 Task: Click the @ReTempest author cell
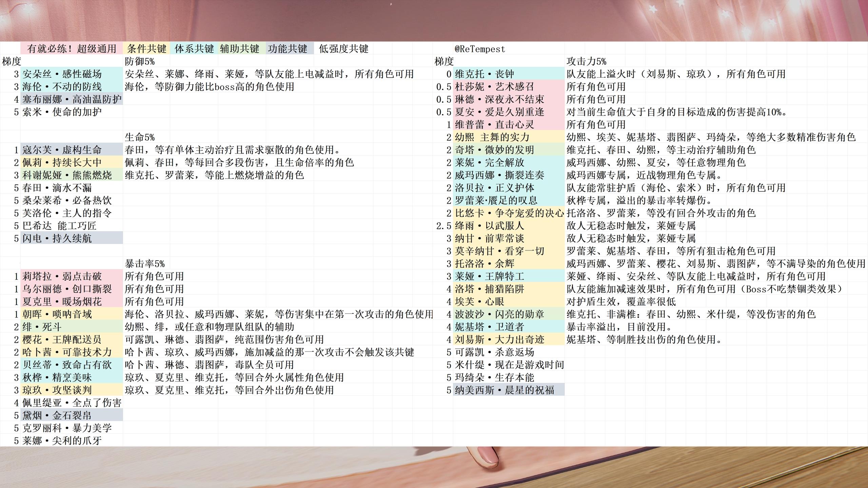coord(480,49)
